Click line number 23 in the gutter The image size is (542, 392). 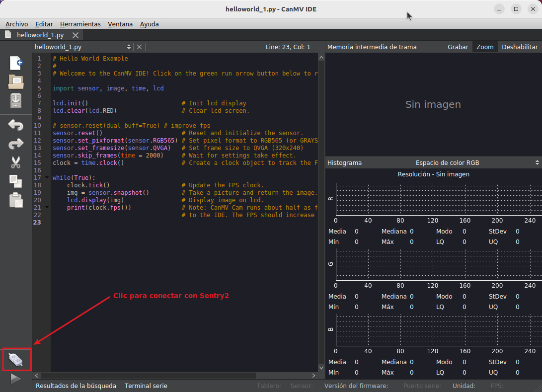(x=37, y=222)
